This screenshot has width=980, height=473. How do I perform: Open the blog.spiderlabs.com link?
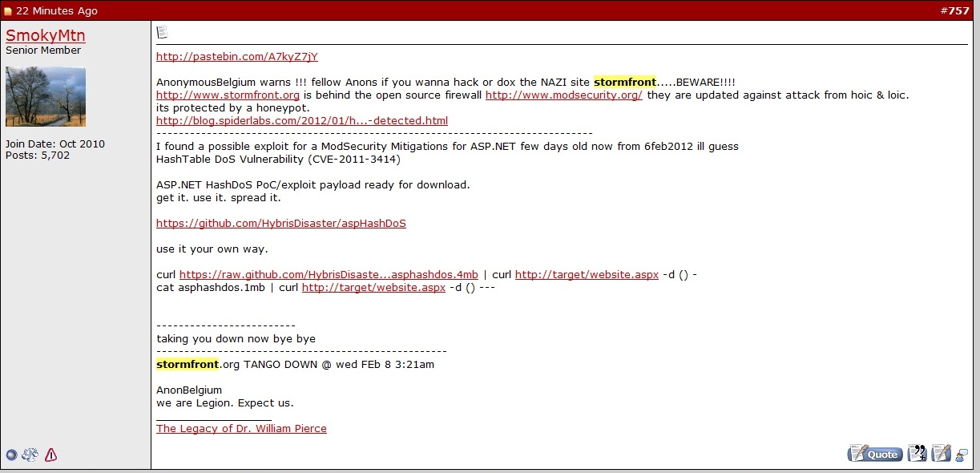pos(302,121)
